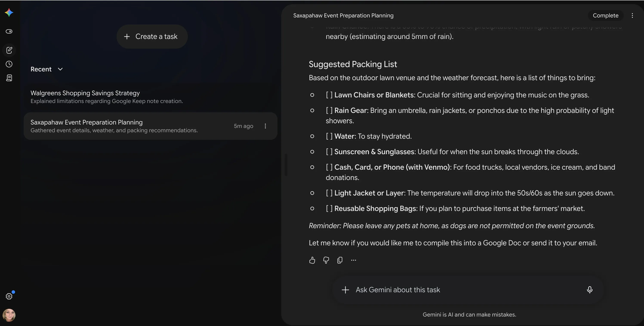The width and height of the screenshot is (644, 326).
Task: Click the Gemini star logo
Action: click(x=9, y=12)
